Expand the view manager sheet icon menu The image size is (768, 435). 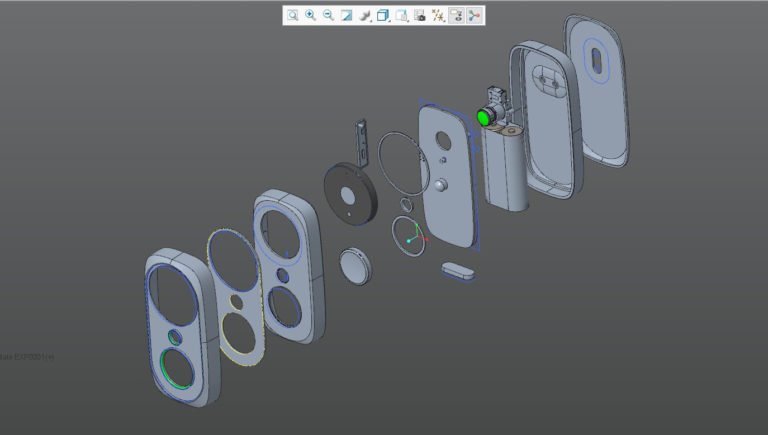click(x=401, y=15)
